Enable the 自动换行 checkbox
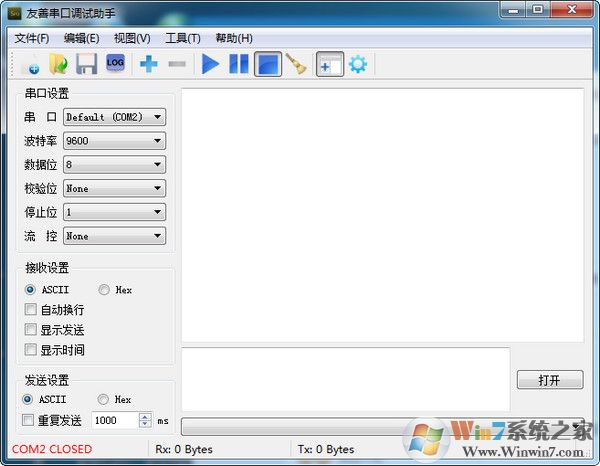 point(31,310)
